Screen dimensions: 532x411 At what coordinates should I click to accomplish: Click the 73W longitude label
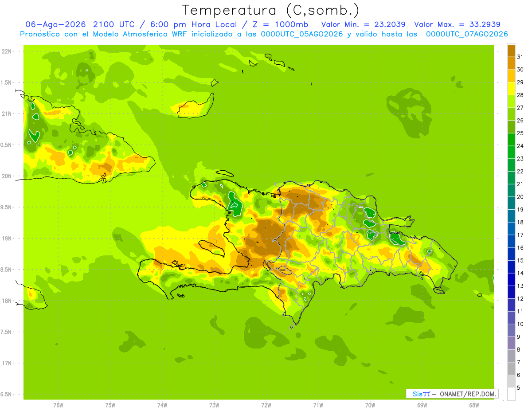pos(214,405)
